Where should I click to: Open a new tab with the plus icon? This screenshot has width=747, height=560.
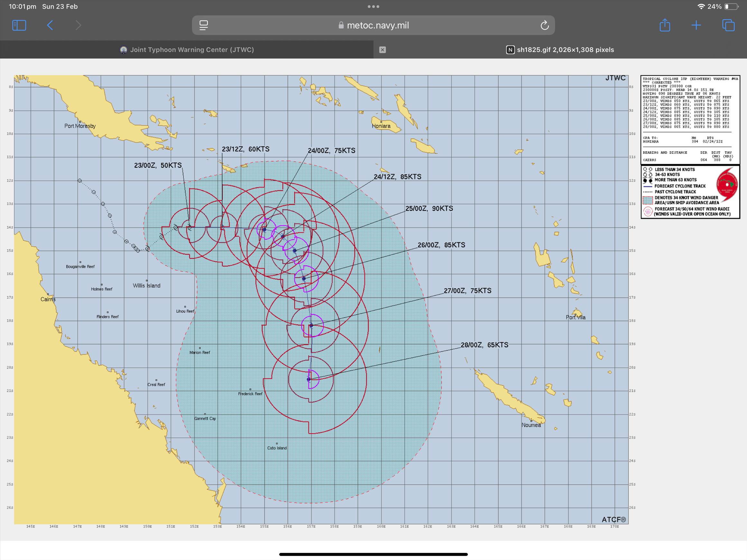[696, 25]
